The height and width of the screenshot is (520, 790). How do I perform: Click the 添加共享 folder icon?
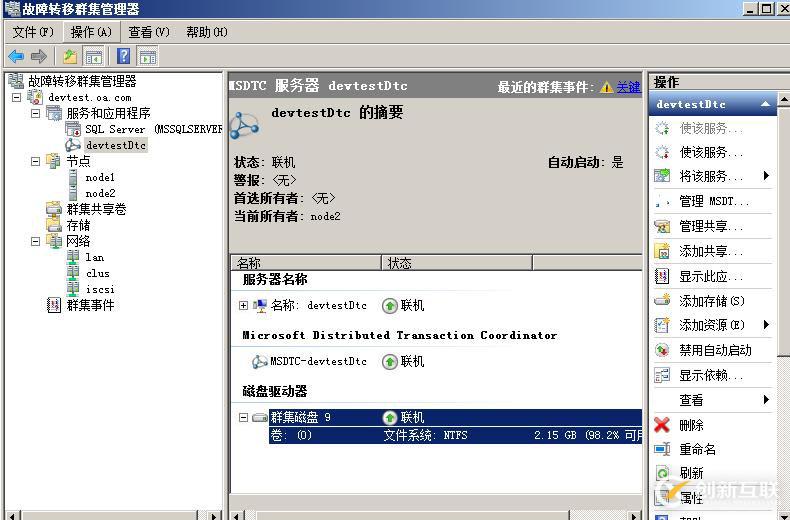pyautogui.click(x=662, y=251)
